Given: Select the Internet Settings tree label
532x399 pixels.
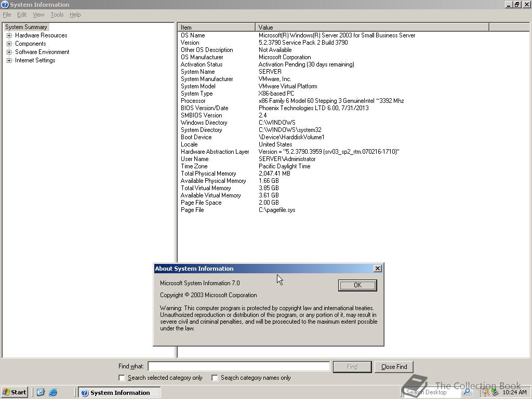Looking at the screenshot, I should [x=35, y=60].
